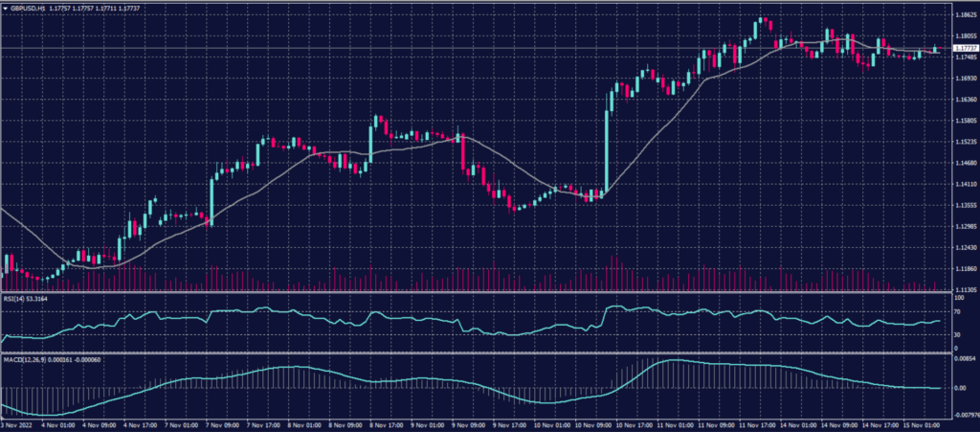Click the 1.11305 price scale label

965,288
